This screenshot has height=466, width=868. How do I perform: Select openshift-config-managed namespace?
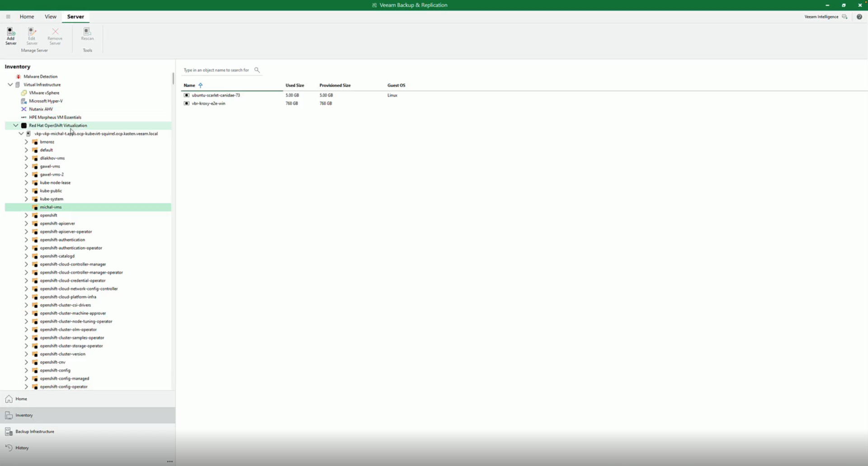pyautogui.click(x=64, y=379)
